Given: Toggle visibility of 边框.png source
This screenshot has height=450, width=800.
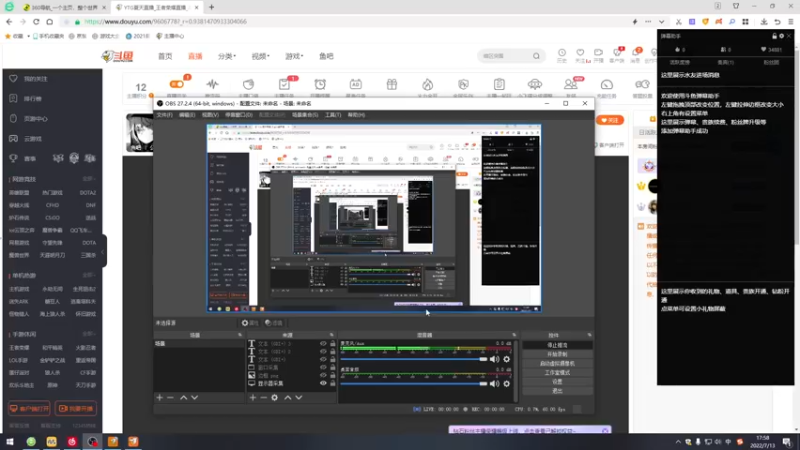Looking at the screenshot, I should [323, 376].
